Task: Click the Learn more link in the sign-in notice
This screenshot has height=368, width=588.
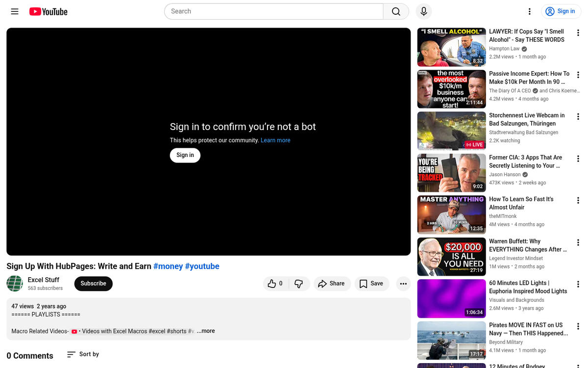Action: pyautogui.click(x=275, y=140)
